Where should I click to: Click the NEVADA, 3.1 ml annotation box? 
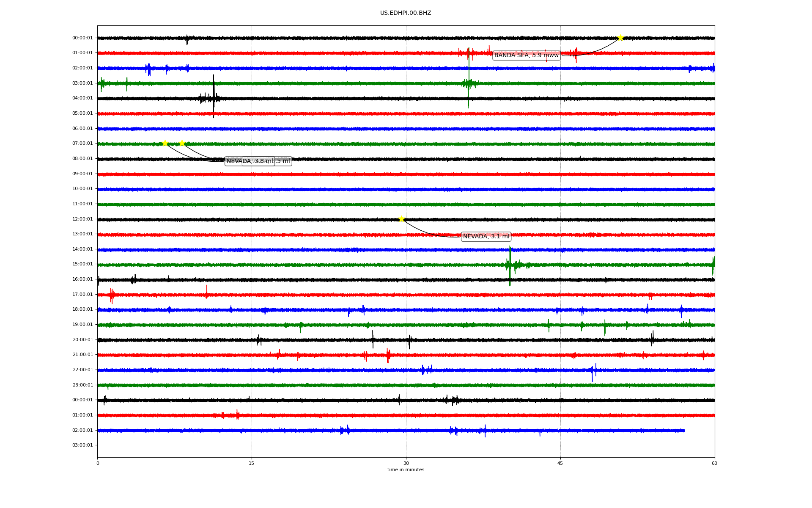486,237
